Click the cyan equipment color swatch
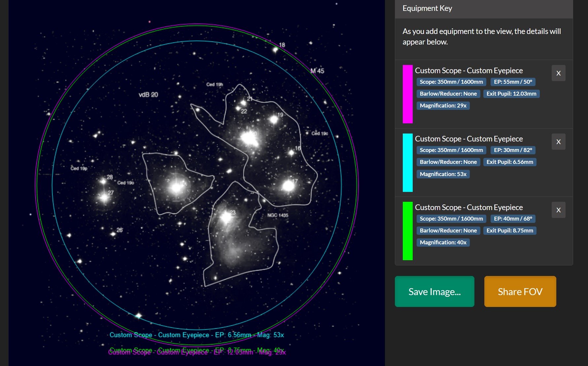Screen dimensions: 588x366 click(408, 163)
